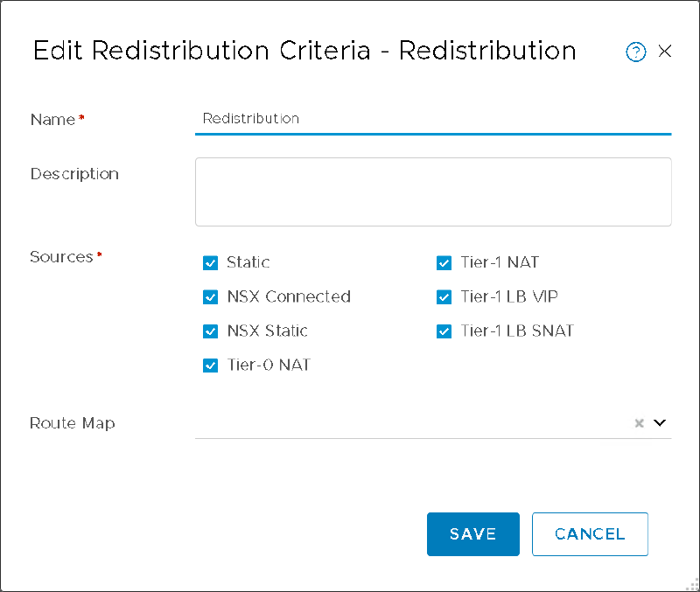The width and height of the screenshot is (700, 592).
Task: Click the dialog title text
Action: 304,52
